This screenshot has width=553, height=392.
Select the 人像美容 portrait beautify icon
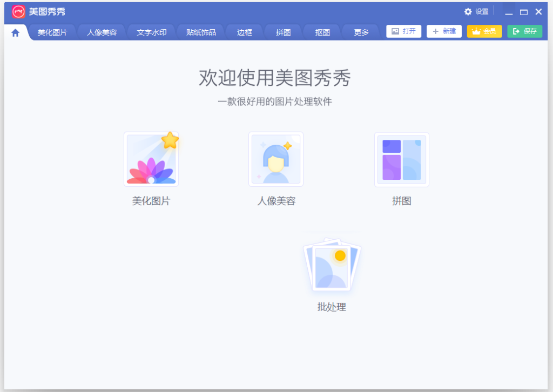276,159
